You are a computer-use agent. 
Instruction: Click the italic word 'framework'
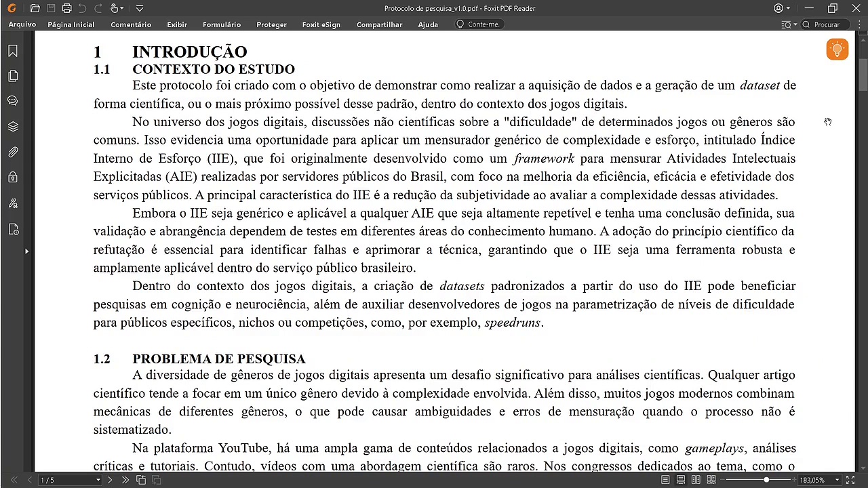(x=544, y=159)
